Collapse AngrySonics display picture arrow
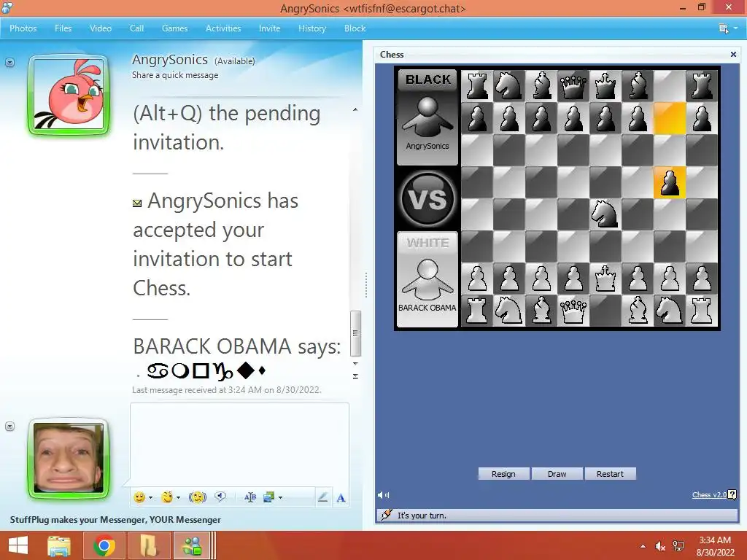Screen dimensions: 747x560 pos(9,63)
